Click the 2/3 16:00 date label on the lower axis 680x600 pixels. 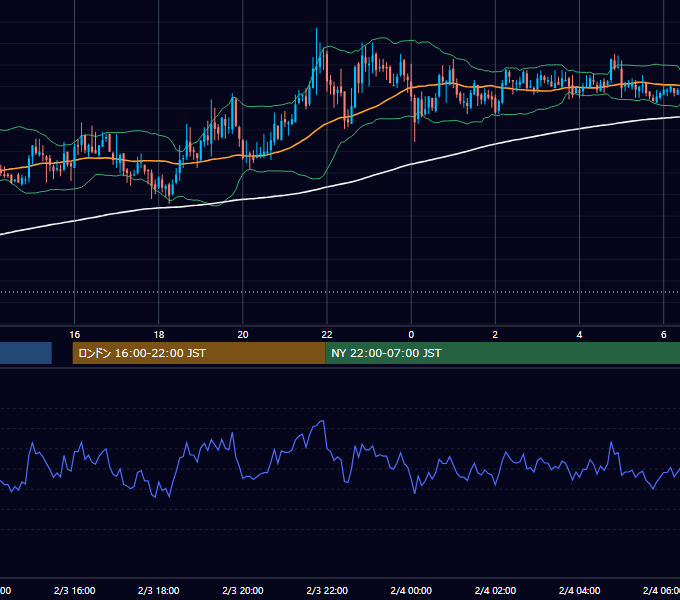(75, 590)
